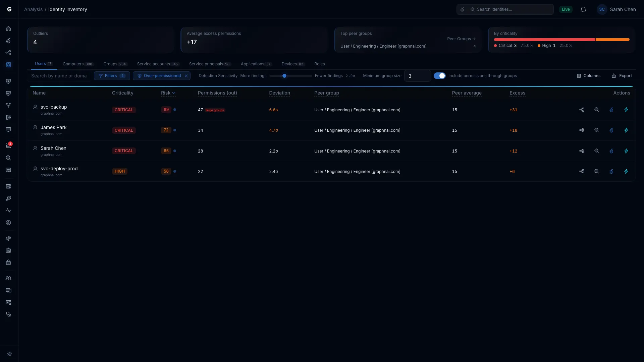Viewport: 644px width, 362px height.
Task: Open the Columns chooser
Action: pos(589,76)
